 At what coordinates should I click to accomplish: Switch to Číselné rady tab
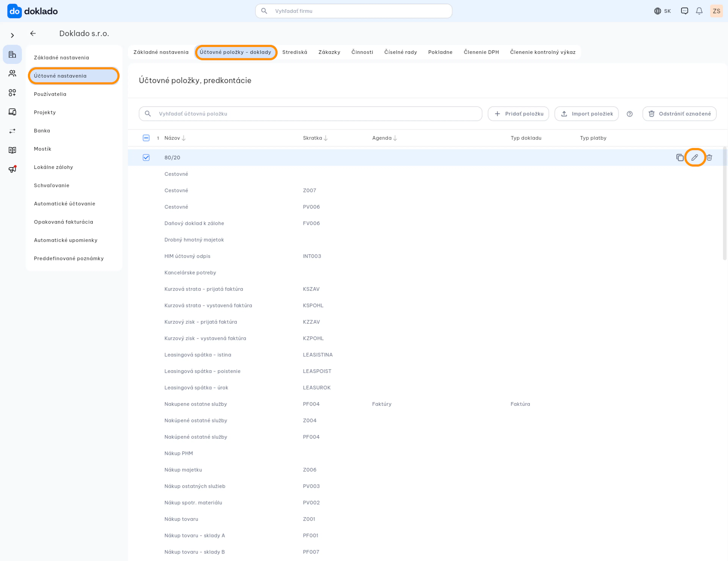click(401, 52)
